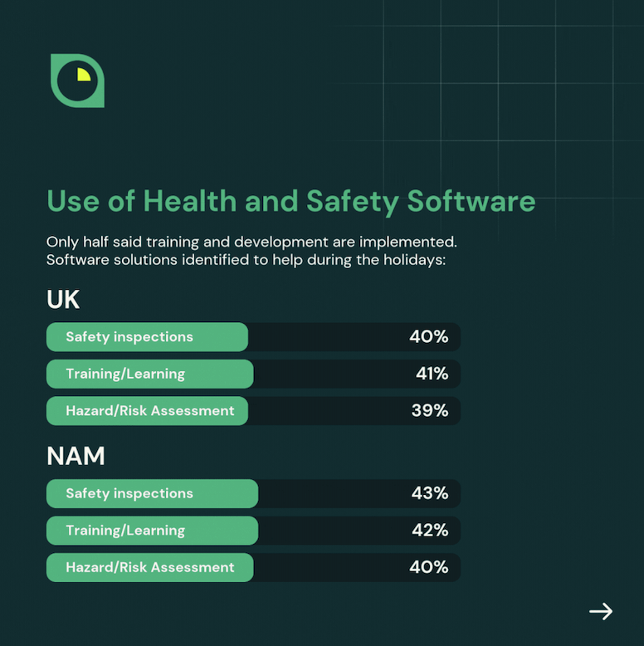This screenshot has height=646, width=644.
Task: Click UK Safety inspections progress bar label
Action: (x=129, y=337)
